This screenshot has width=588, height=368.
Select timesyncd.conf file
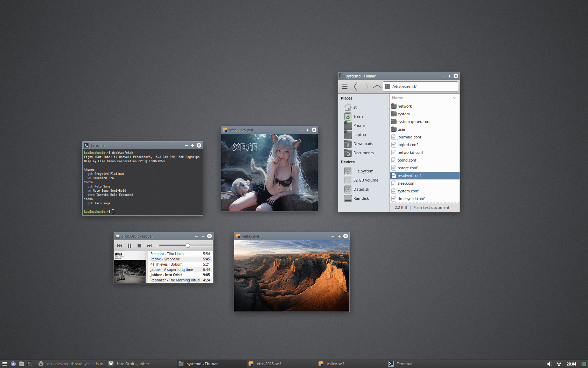(x=425, y=199)
